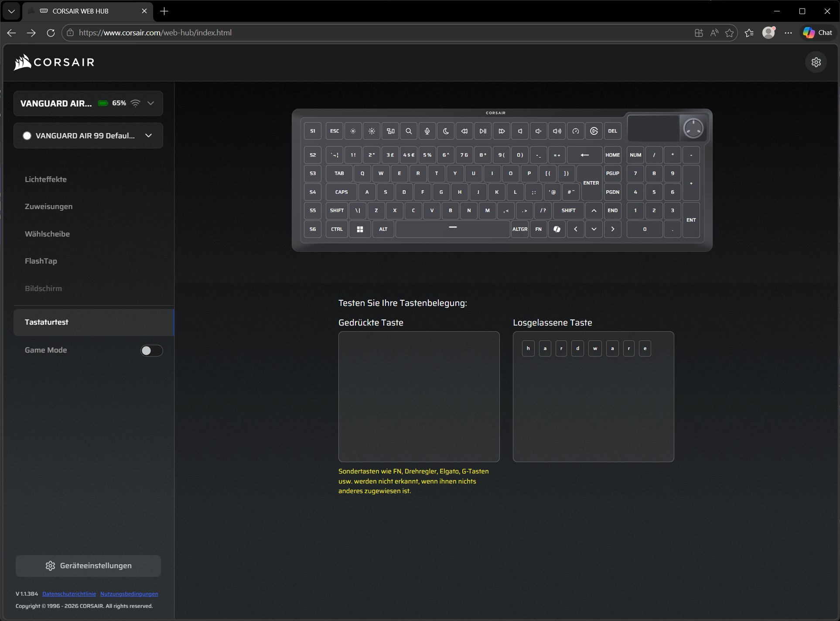Expand the VANGUARD AIR device dropdown
This screenshot has height=621, width=840.
[x=150, y=103]
